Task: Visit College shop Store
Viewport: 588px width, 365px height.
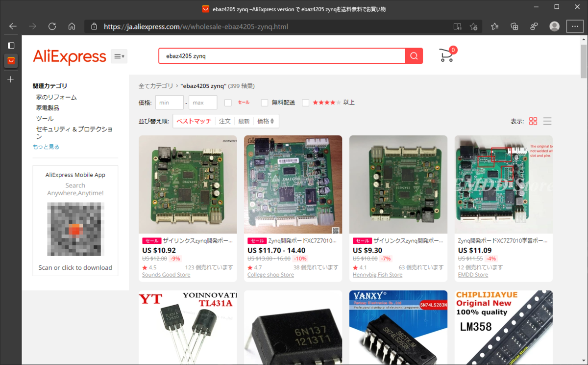Action: (270, 275)
